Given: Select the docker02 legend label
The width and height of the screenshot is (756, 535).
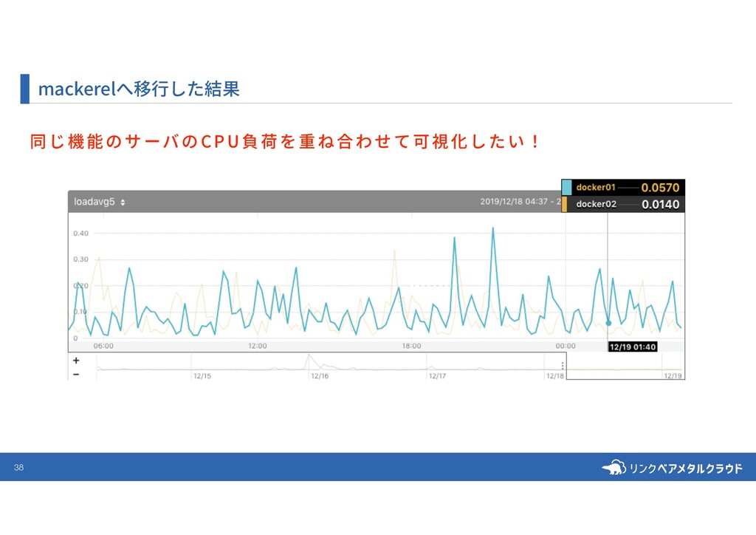Looking at the screenshot, I should coord(596,204).
